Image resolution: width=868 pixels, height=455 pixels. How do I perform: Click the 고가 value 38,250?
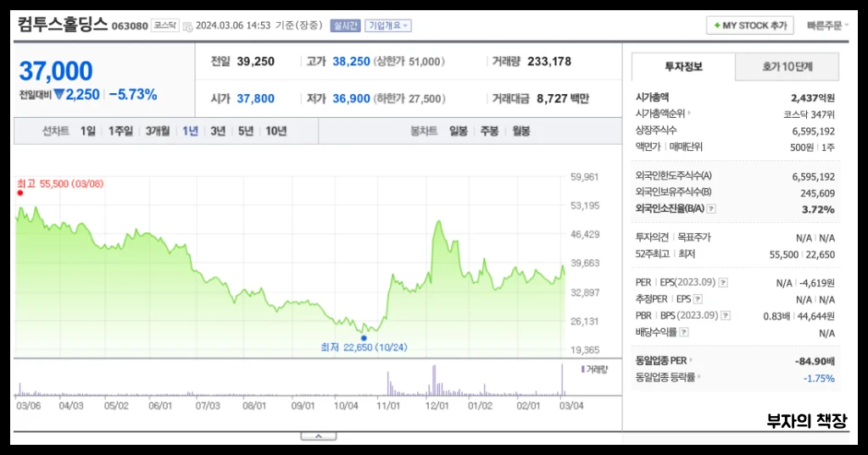(351, 62)
